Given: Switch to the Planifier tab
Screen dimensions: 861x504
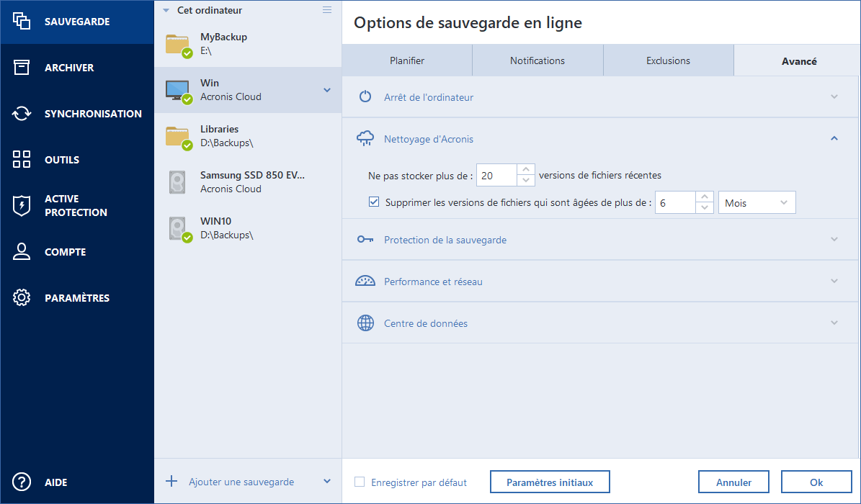Looking at the screenshot, I should point(407,61).
